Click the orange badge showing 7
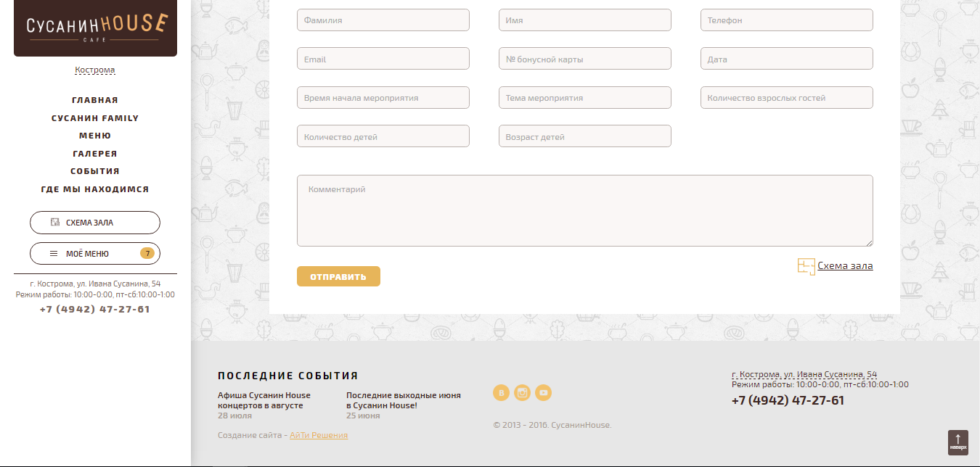 tap(147, 254)
